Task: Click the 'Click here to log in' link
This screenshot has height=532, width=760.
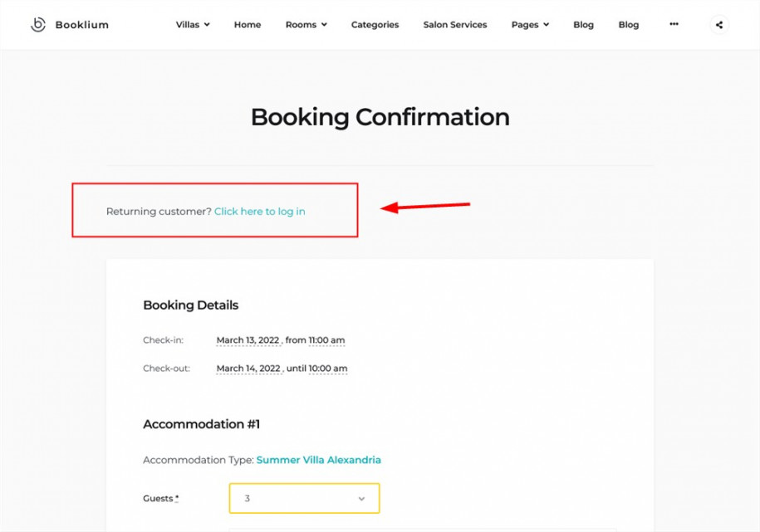Action: click(259, 211)
